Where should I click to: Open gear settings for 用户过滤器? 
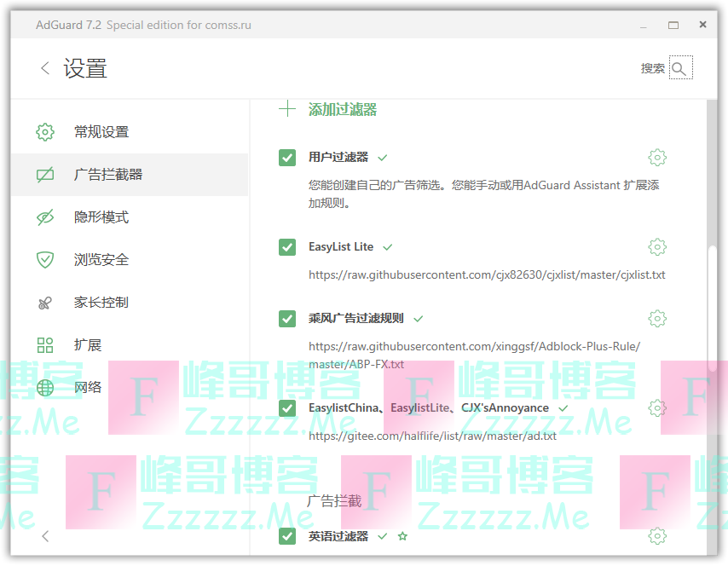(x=656, y=158)
